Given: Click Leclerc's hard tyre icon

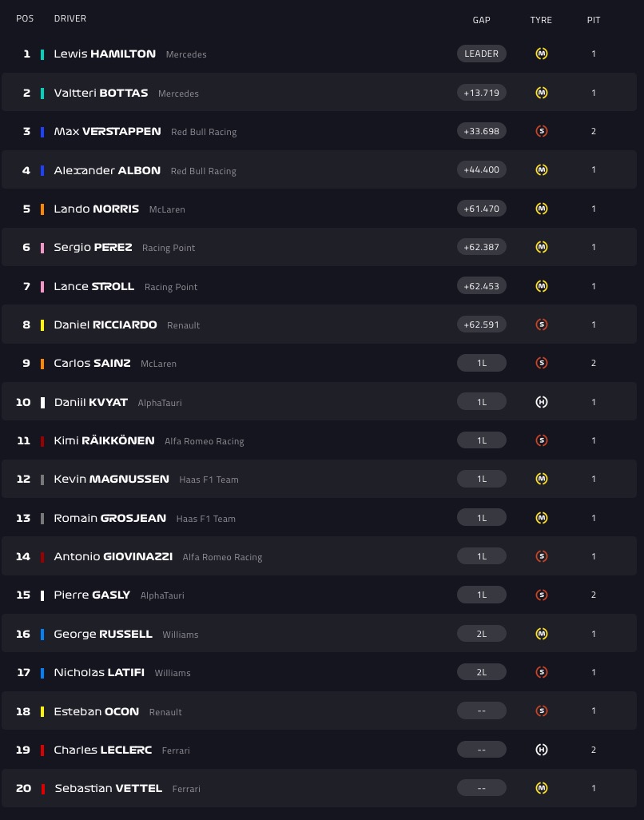Looking at the screenshot, I should [541, 750].
